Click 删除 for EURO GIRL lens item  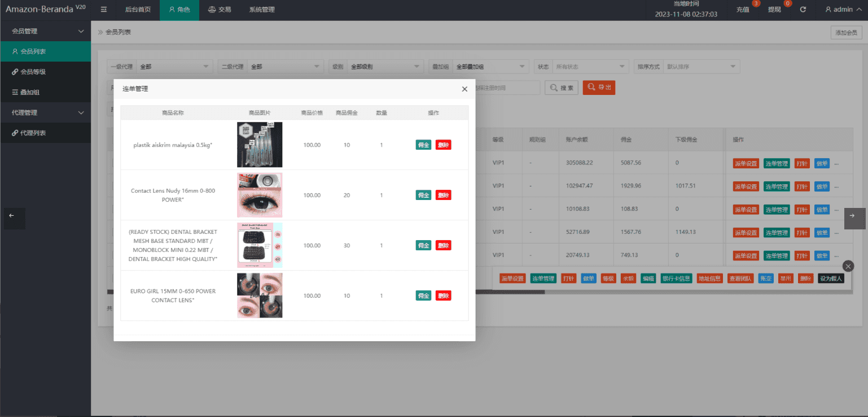click(x=444, y=296)
